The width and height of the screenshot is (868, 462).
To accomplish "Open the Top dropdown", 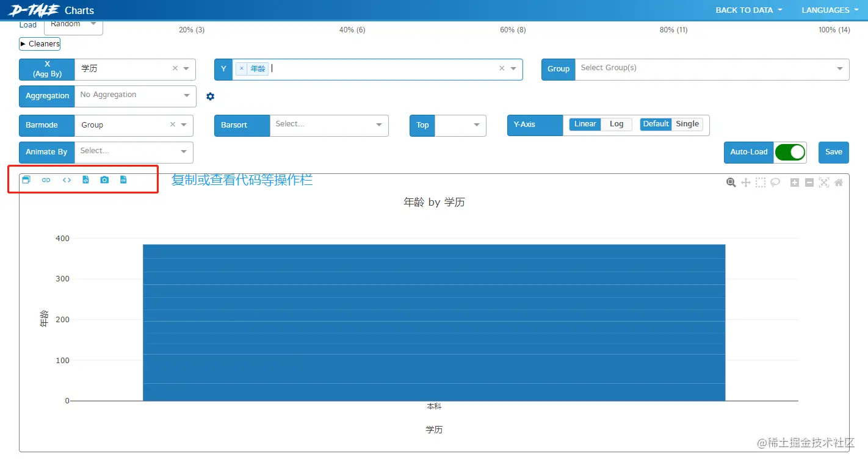I will click(x=460, y=125).
